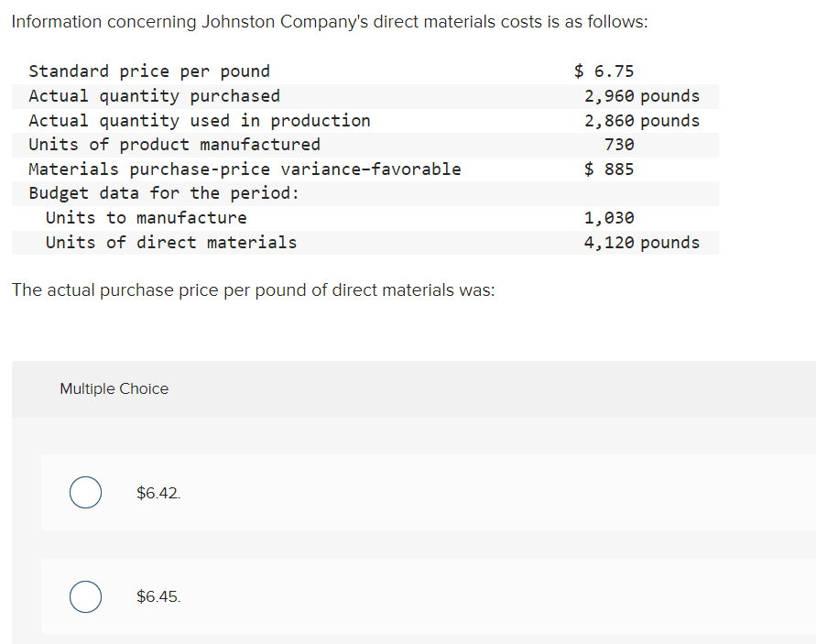Click the $6.42 answer label text
816x644 pixels.
[x=158, y=493]
